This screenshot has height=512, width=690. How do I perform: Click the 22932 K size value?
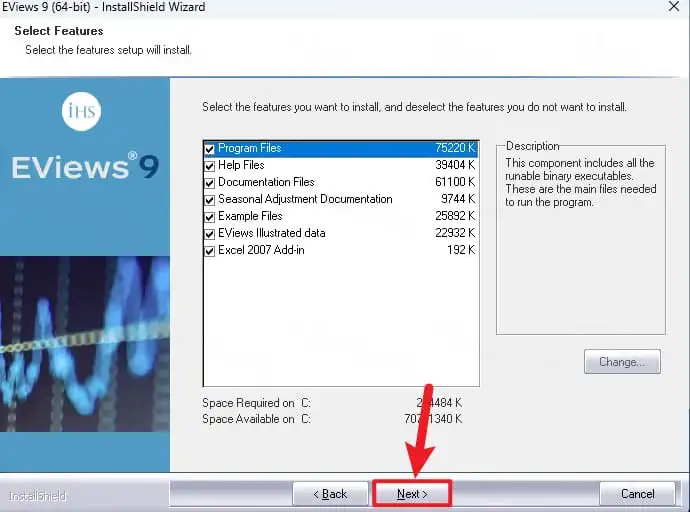click(455, 233)
